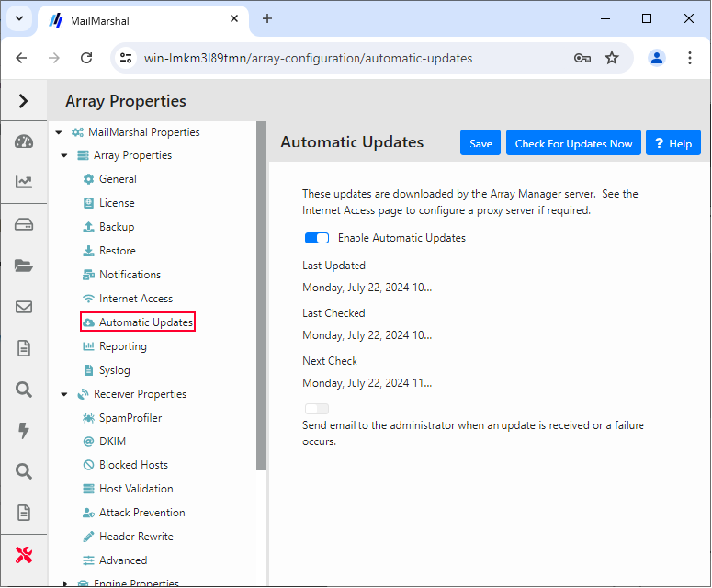Collapse the MailMarshal Properties tree node
Screen dimensions: 712x588
(x=59, y=132)
